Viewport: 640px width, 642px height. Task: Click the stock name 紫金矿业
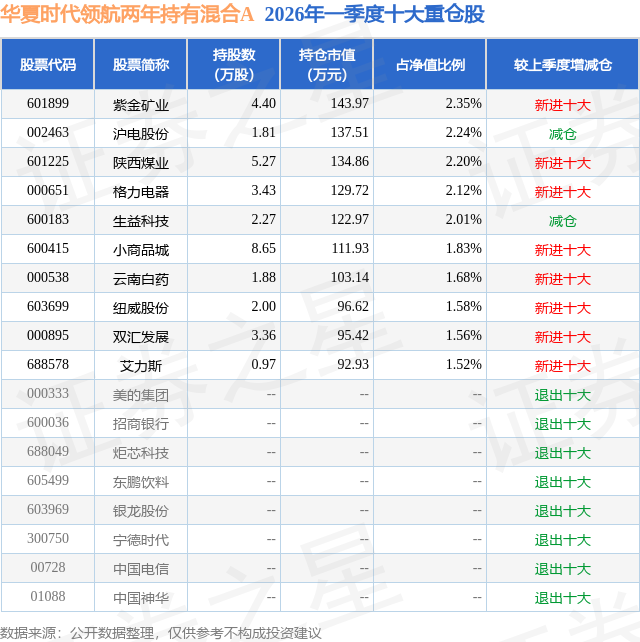[140, 105]
